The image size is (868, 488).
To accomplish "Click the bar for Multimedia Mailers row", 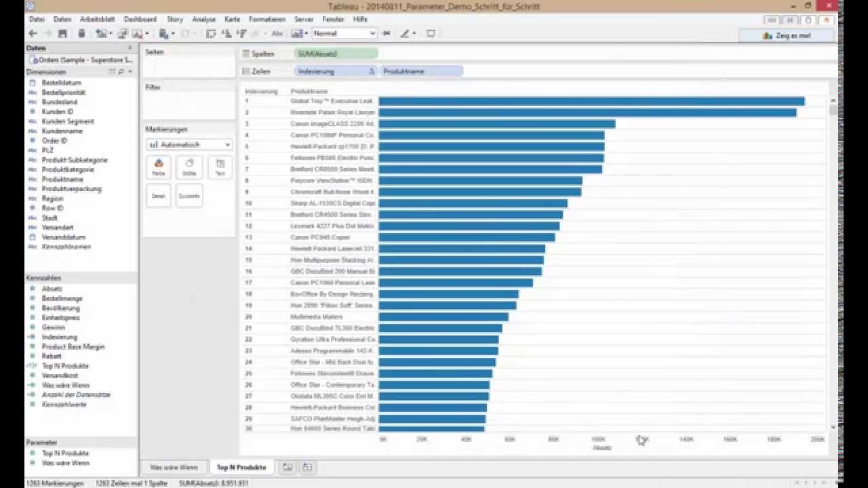I will point(443,317).
